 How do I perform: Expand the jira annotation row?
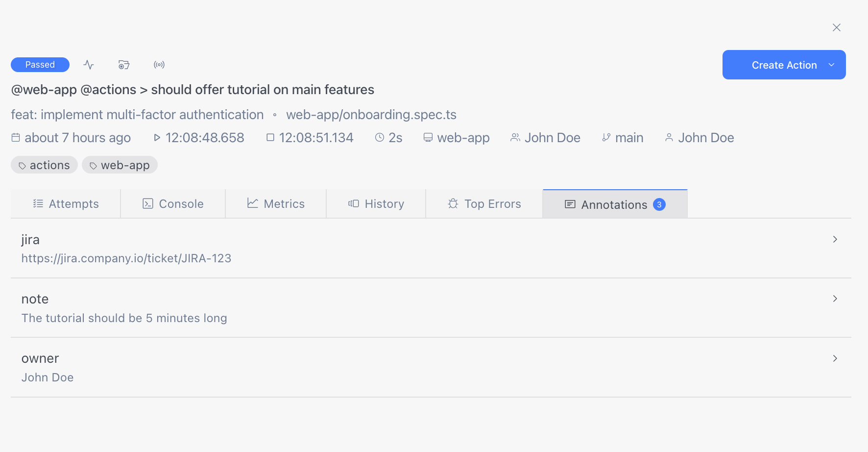pyautogui.click(x=835, y=239)
